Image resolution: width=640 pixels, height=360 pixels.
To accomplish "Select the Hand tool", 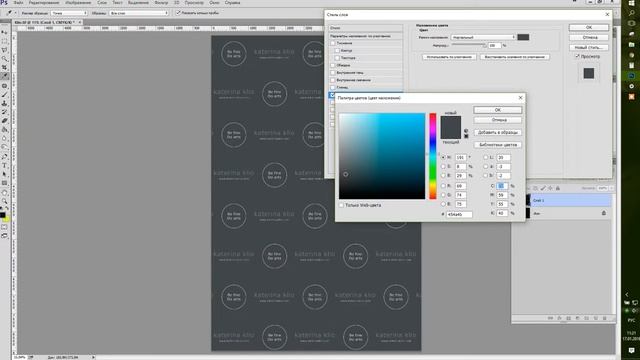I will tap(4, 193).
